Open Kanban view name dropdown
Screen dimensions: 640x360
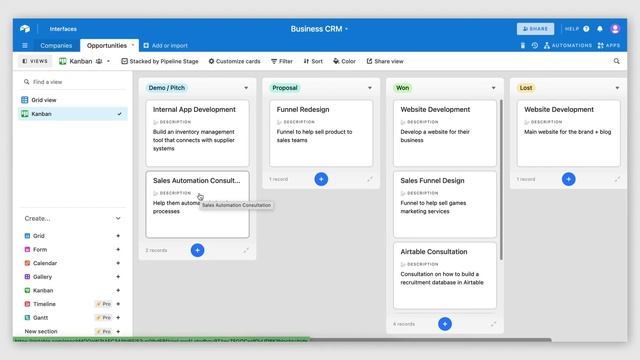click(108, 61)
